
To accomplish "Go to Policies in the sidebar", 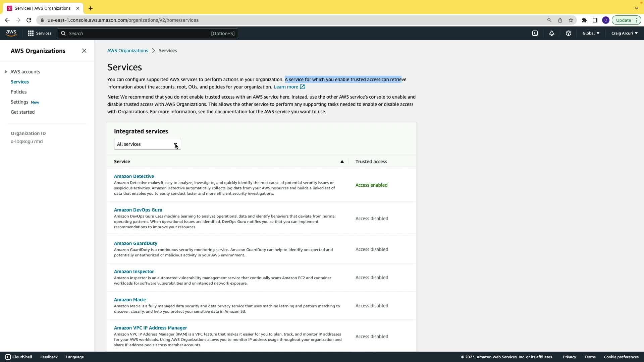I will coord(19,92).
